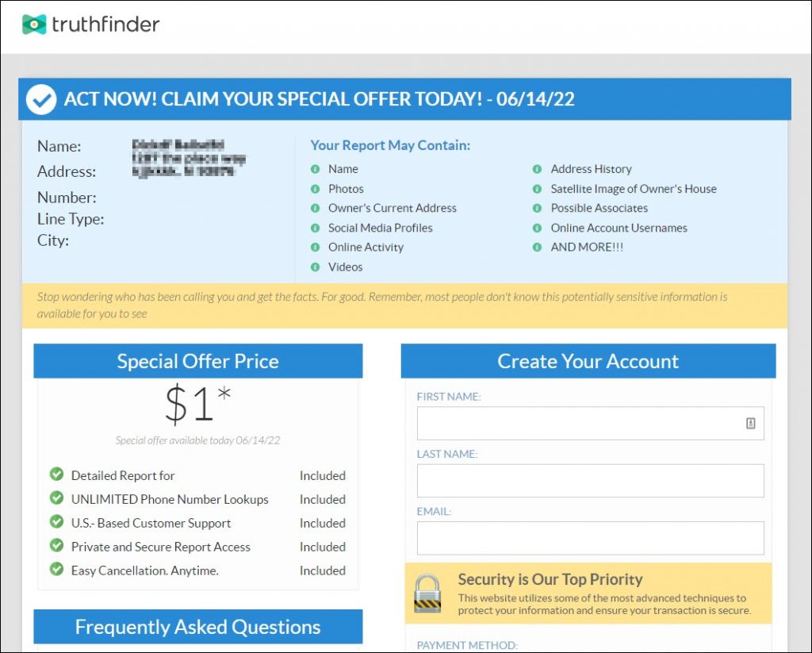
Task: Click green check beside U.S.- Based Customer Support
Action: pyautogui.click(x=56, y=521)
